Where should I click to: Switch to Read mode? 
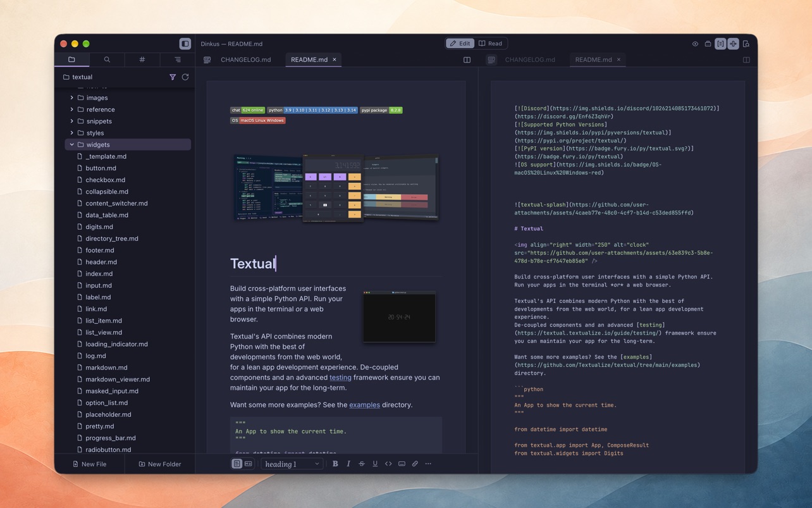pos(491,44)
